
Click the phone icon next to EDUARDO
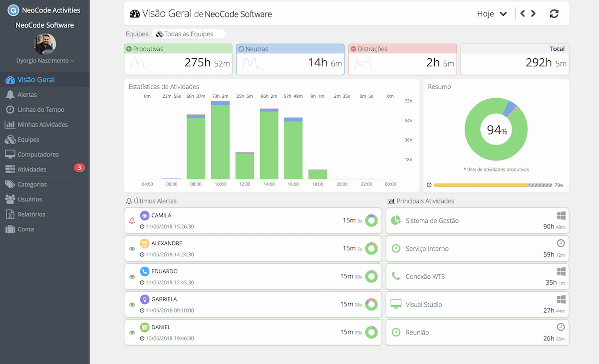click(x=145, y=272)
